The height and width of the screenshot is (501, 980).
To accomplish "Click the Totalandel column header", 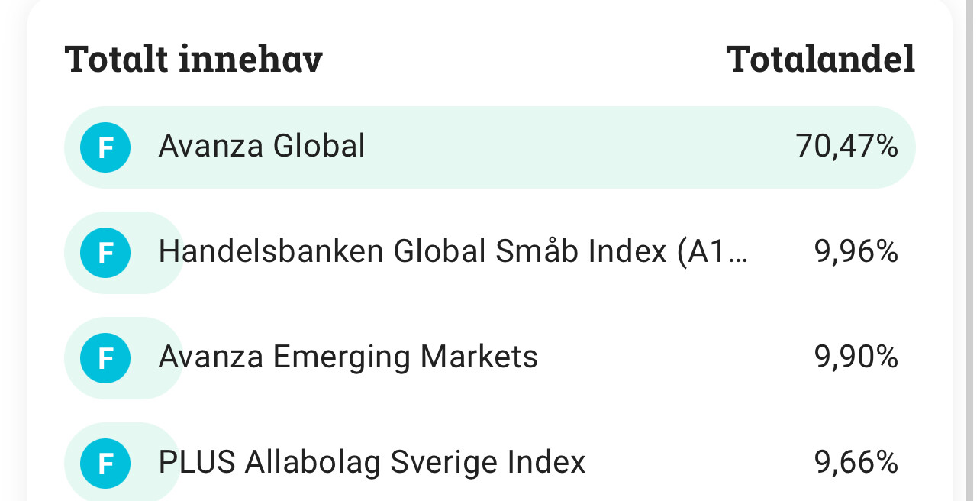I will pyautogui.click(x=820, y=59).
